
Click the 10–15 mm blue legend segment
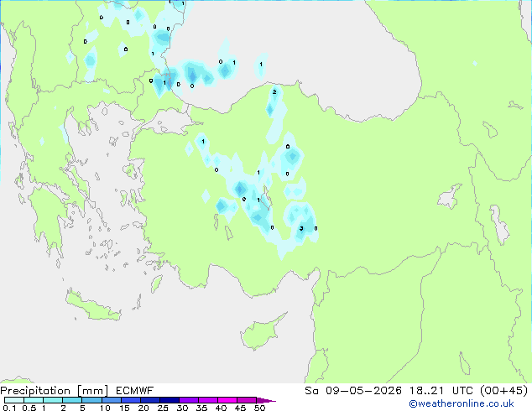coord(112,400)
